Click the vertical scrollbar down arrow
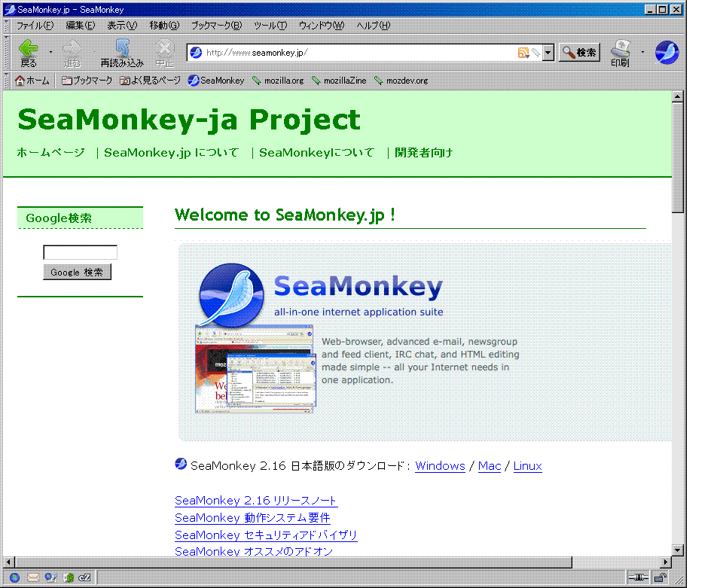Viewport: 723px width, 588px height. point(677,550)
